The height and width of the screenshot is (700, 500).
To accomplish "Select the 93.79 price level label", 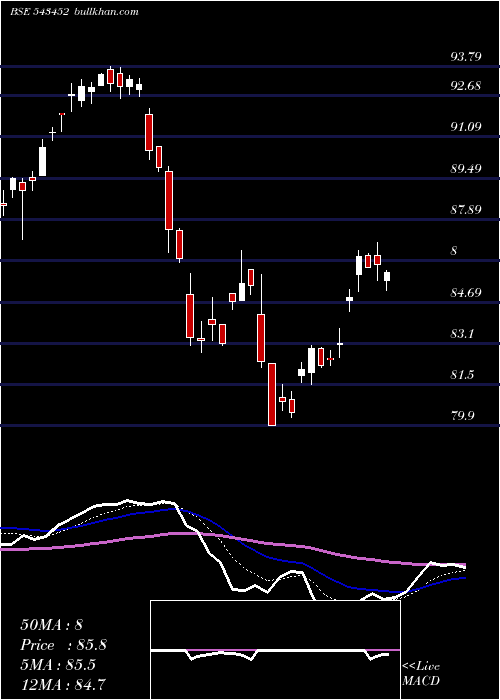I will pos(466,57).
